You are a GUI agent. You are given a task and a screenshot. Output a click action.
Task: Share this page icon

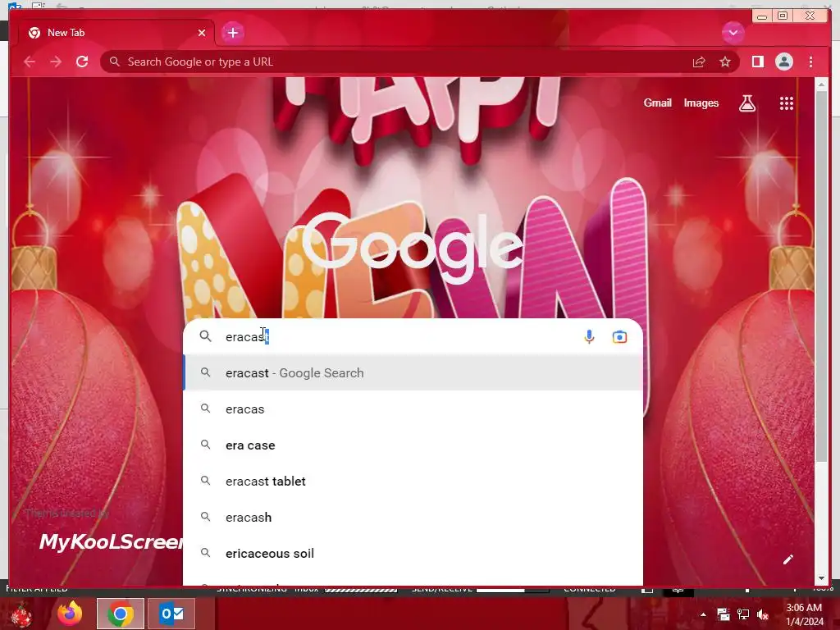coord(699,62)
